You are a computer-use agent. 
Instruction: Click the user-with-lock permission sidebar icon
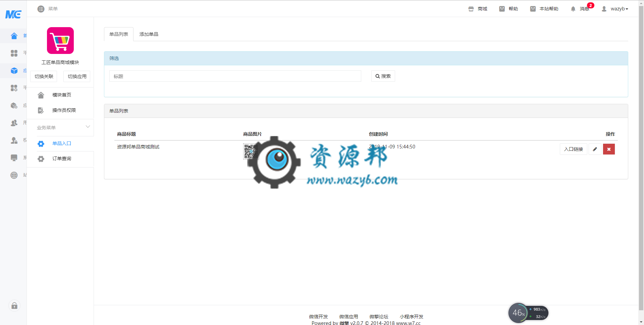click(14, 140)
